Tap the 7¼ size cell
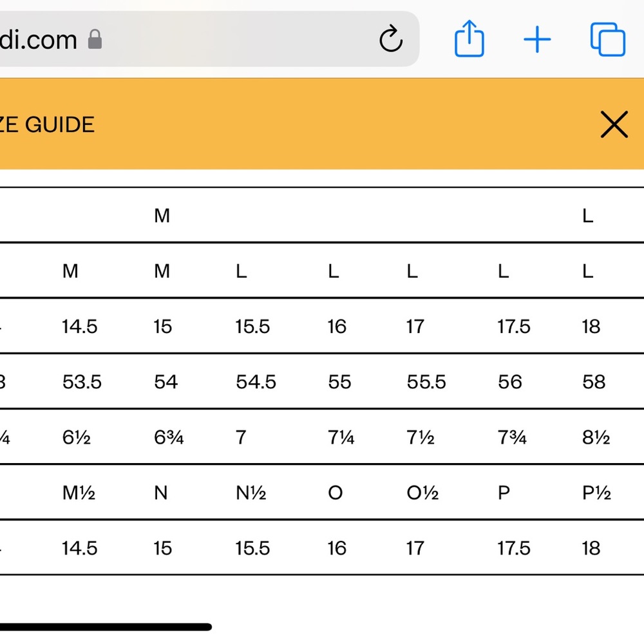The image size is (644, 644). (341, 437)
